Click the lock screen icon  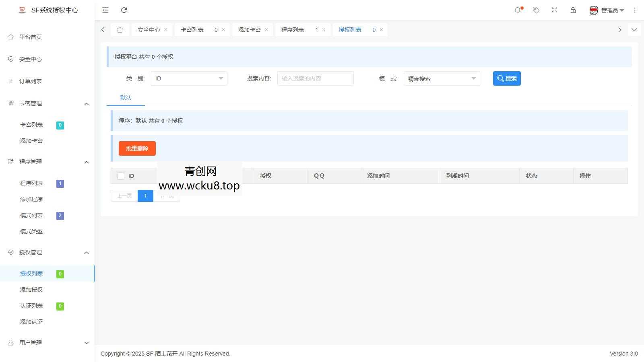(573, 10)
